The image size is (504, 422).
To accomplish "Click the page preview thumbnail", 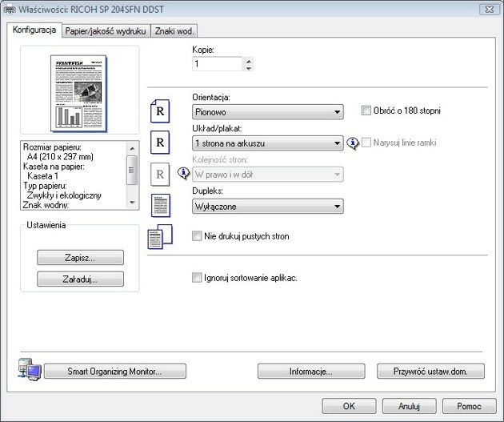I will [x=78, y=94].
